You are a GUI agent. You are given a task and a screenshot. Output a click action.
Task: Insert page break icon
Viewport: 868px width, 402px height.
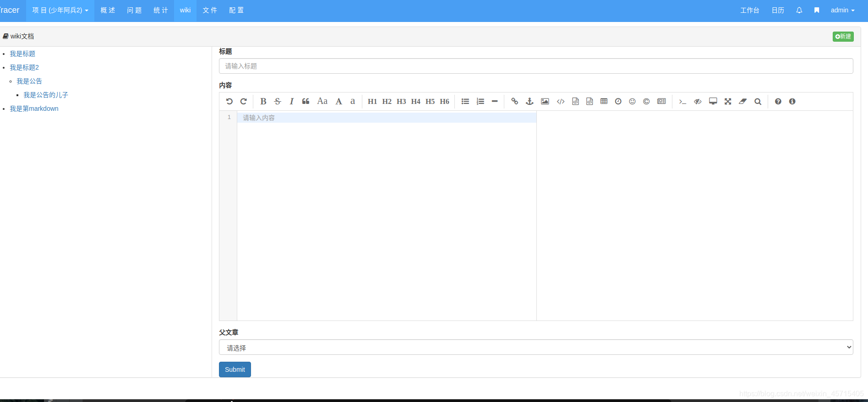tap(662, 102)
